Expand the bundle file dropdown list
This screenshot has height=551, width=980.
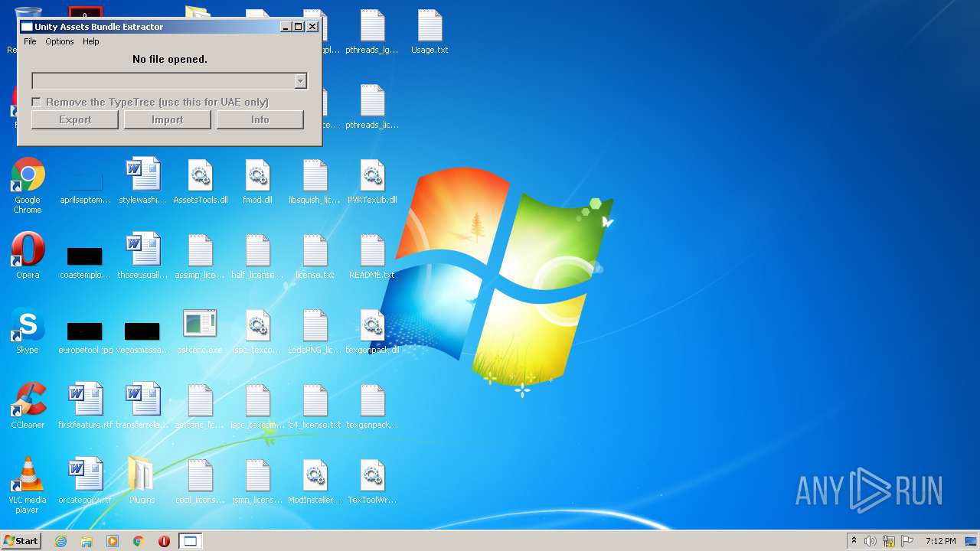point(301,80)
